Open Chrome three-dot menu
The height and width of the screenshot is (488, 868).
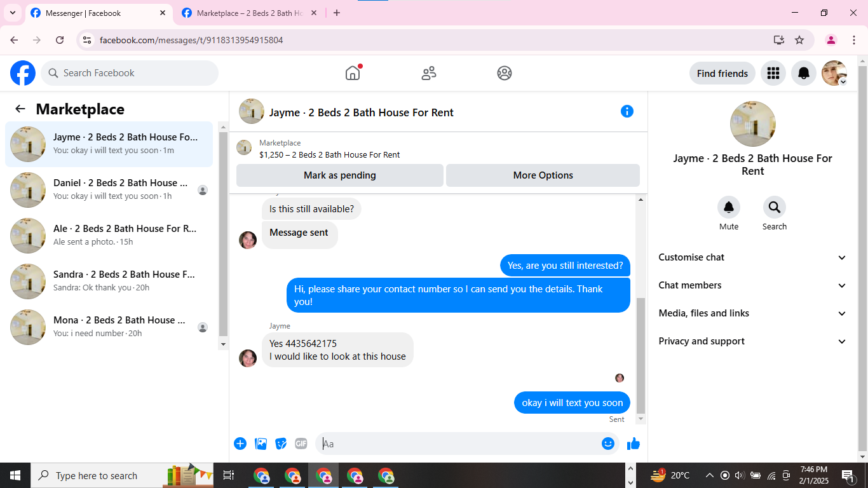(854, 40)
